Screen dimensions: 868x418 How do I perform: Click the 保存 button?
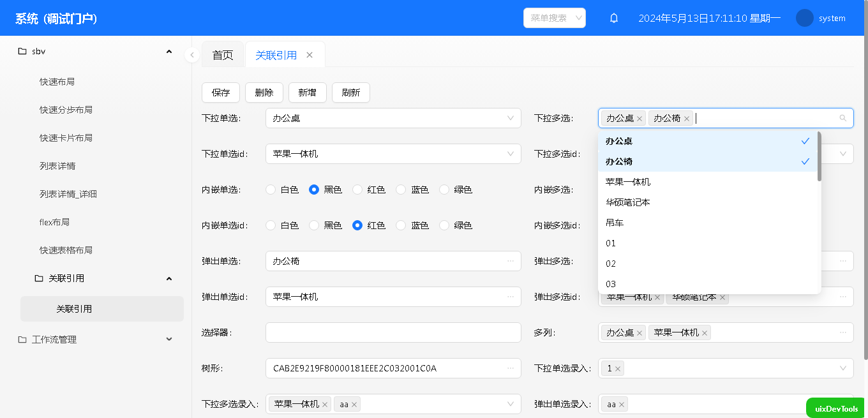(221, 93)
